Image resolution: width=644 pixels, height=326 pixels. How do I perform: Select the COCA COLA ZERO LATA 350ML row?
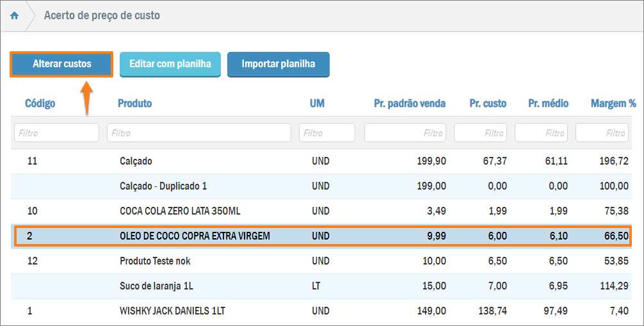pos(180,211)
